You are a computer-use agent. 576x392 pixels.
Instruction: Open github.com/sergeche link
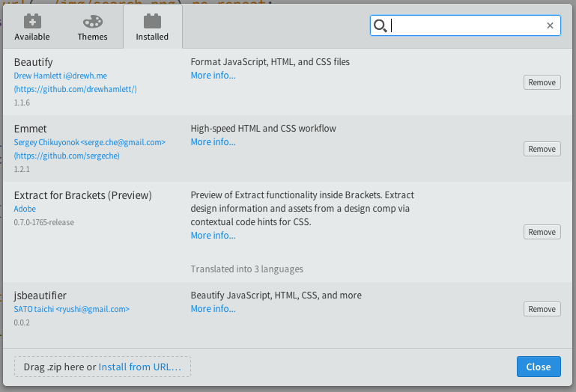pyautogui.click(x=67, y=156)
